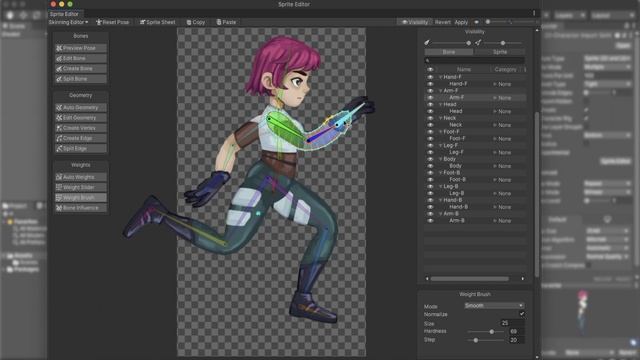Image resolution: width=640 pixels, height=360 pixels.
Task: Open the Weight Brush Mode dropdown
Action: (x=494, y=305)
